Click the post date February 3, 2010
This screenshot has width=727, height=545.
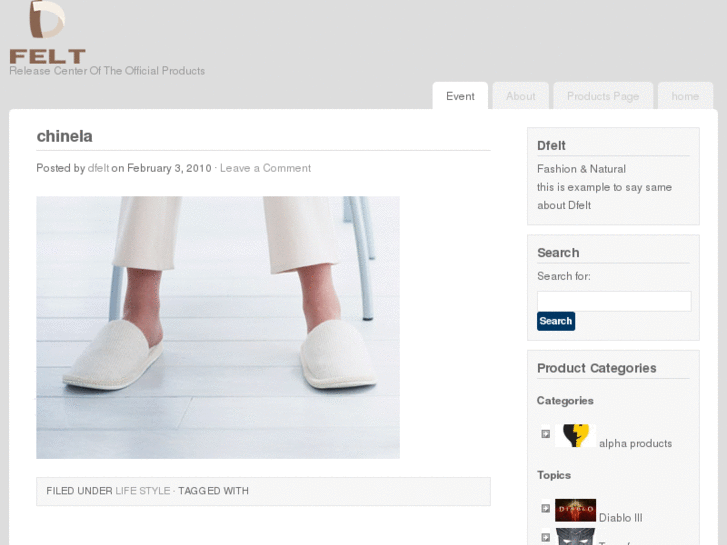169,168
